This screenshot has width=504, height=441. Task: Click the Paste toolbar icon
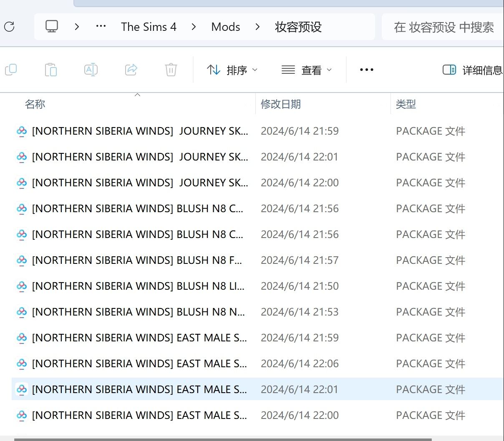tap(51, 70)
